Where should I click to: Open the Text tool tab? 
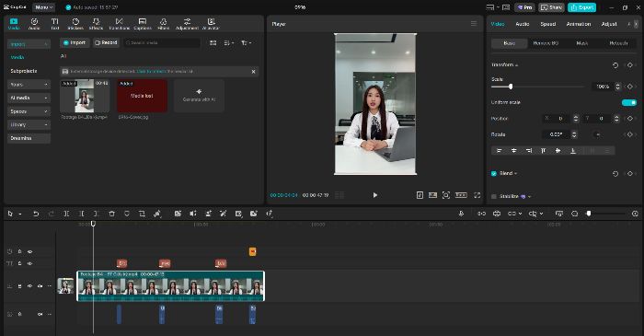coord(55,24)
